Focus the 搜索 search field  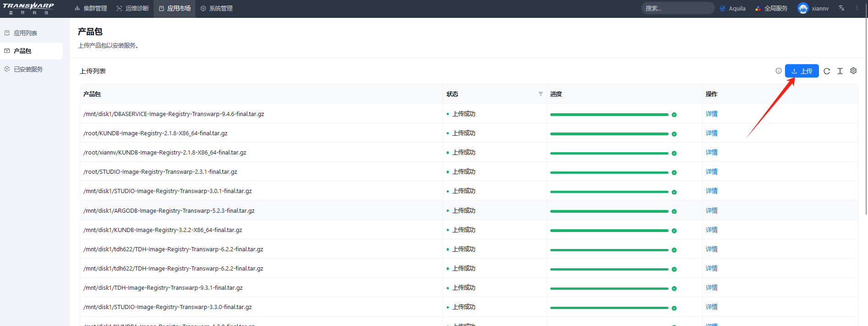click(677, 8)
